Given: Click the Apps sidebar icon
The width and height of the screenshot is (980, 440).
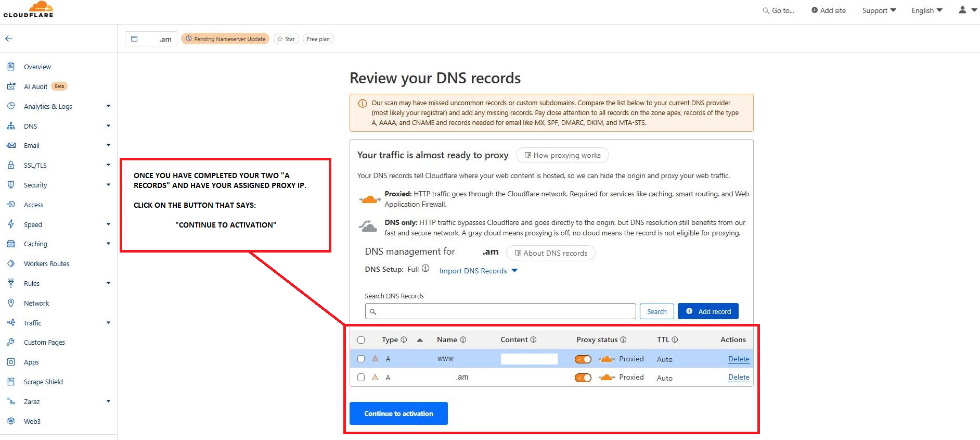Looking at the screenshot, I should tap(11, 362).
